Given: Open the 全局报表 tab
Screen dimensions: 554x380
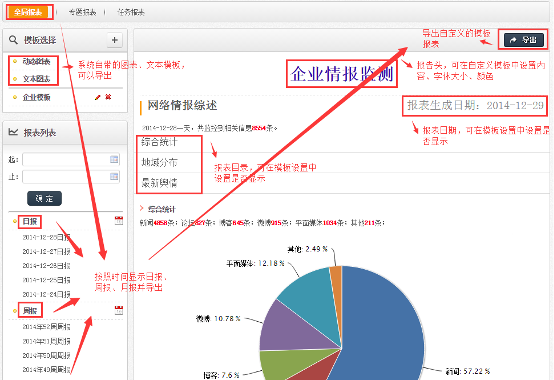Looking at the screenshot, I should tap(28, 12).
